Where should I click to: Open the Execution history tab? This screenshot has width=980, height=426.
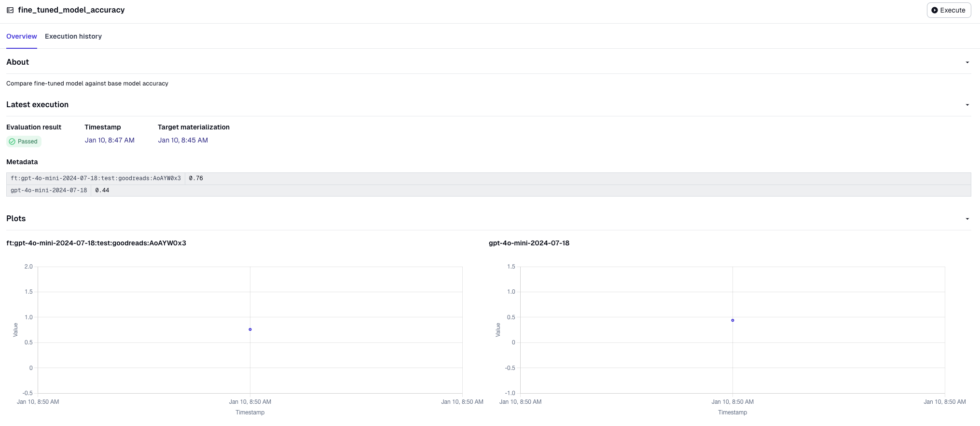(73, 36)
